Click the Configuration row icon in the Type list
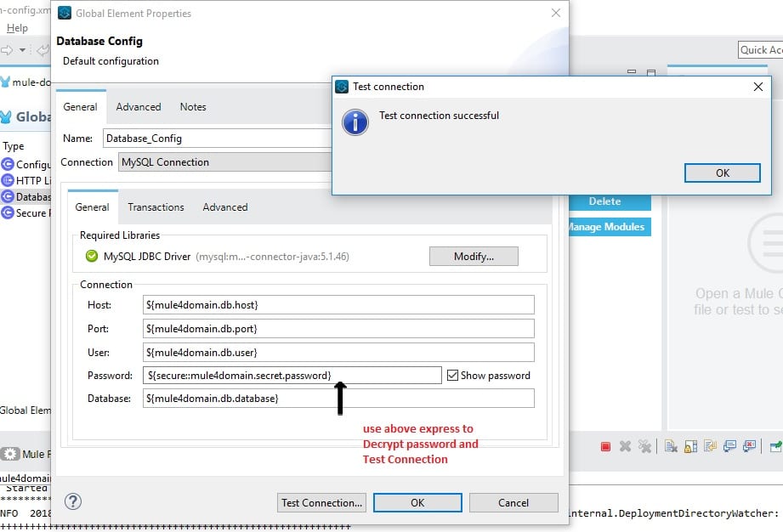 (x=8, y=164)
